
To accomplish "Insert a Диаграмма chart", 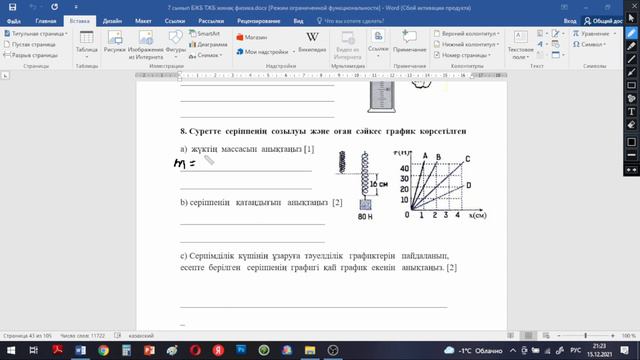I will pos(208,44).
